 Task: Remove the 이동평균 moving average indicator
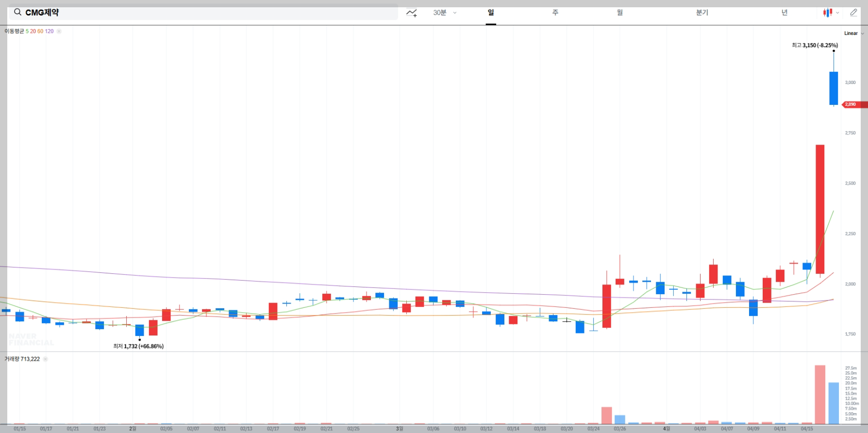coord(59,31)
